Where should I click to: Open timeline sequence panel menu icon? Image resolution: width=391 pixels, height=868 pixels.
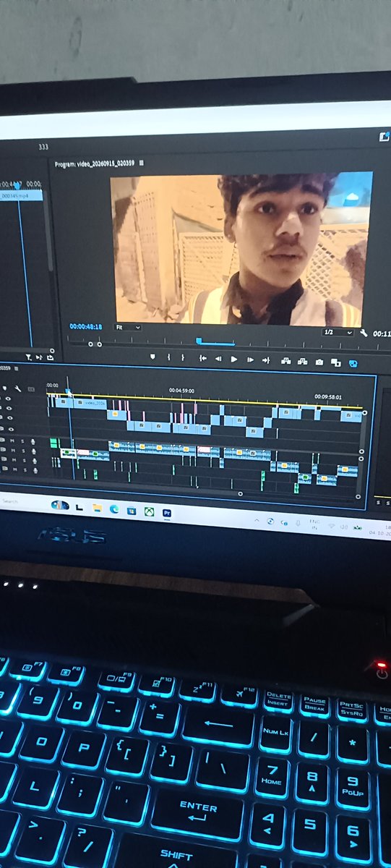[x=17, y=368]
